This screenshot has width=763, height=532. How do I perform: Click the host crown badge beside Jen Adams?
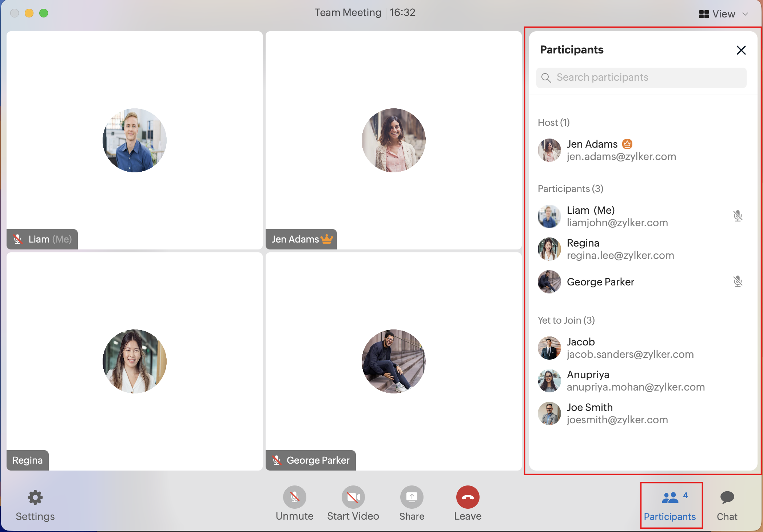coord(627,144)
